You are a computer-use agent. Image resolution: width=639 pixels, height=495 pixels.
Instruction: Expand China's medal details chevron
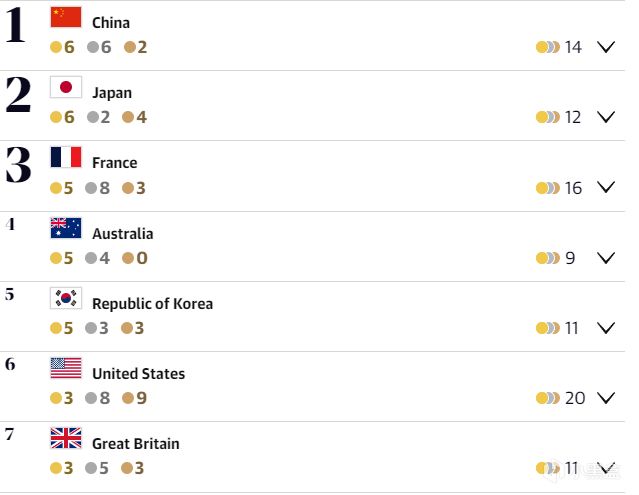click(605, 47)
